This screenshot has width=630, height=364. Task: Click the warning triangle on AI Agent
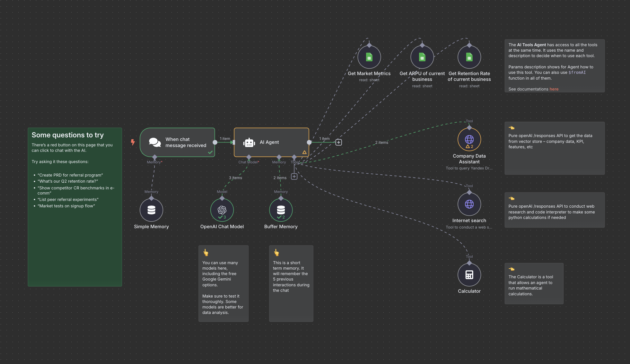click(304, 152)
